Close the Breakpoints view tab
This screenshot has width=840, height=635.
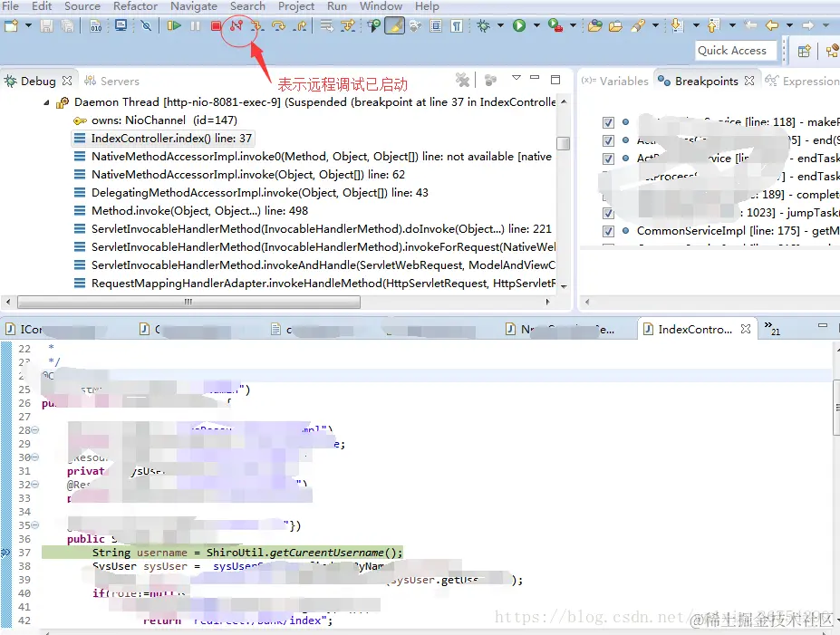point(748,81)
